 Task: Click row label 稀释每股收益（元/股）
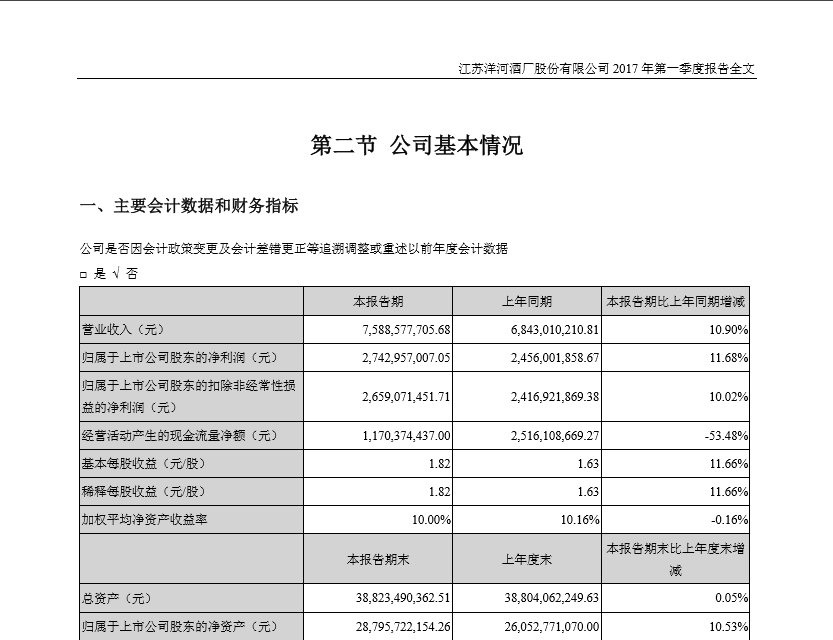(143, 491)
